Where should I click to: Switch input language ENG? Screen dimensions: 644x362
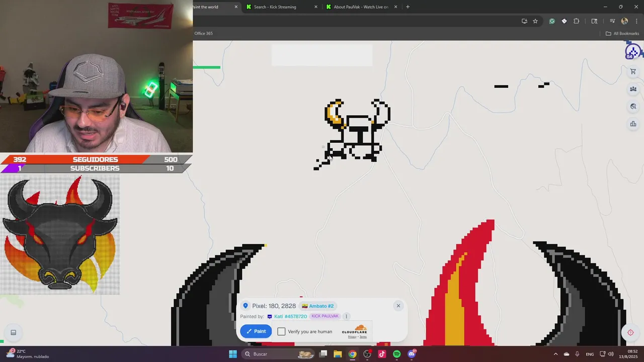click(x=590, y=354)
